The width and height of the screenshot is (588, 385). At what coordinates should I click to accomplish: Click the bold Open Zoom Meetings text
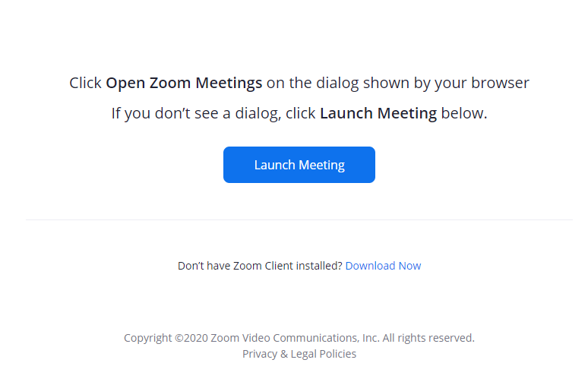(184, 83)
